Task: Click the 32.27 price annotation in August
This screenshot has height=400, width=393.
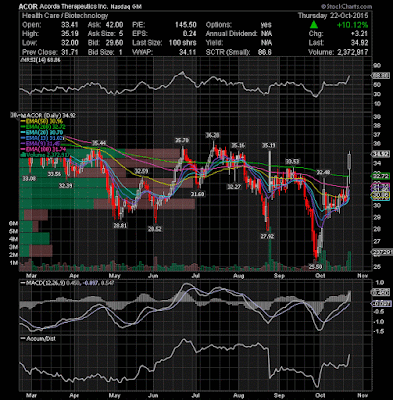Action: tap(234, 187)
